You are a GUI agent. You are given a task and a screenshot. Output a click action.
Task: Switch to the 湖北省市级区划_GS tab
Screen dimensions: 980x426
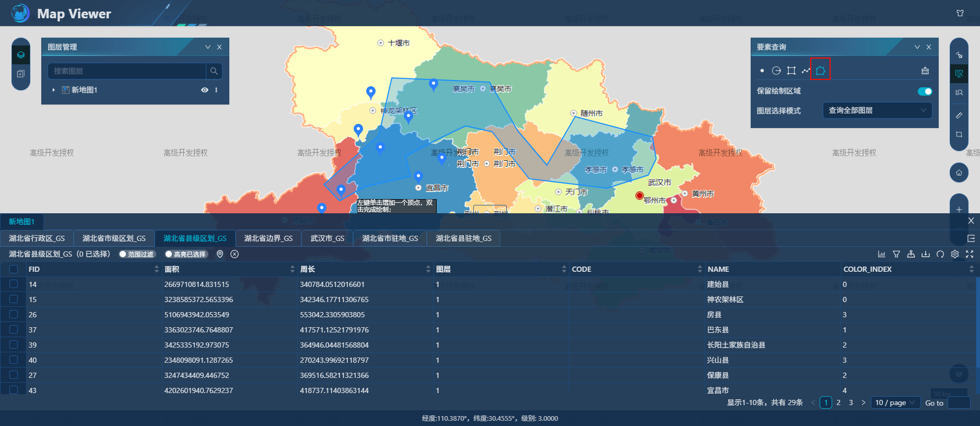point(114,238)
